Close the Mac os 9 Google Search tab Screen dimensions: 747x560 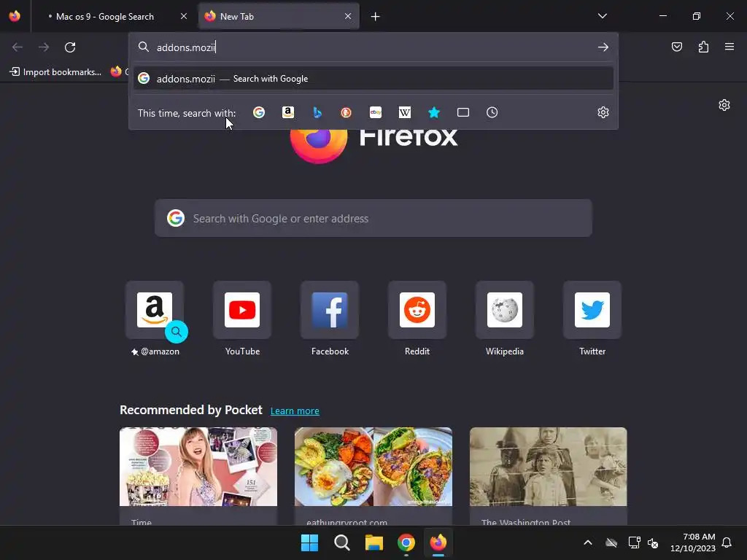(x=184, y=16)
